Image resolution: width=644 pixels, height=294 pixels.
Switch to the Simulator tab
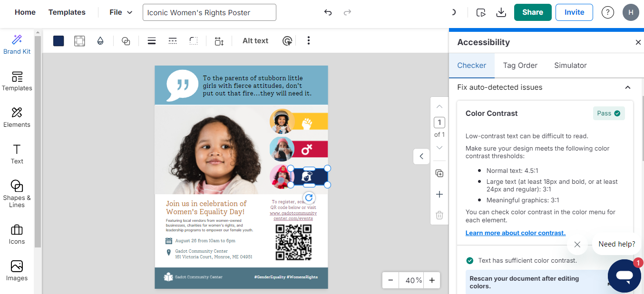pos(570,66)
